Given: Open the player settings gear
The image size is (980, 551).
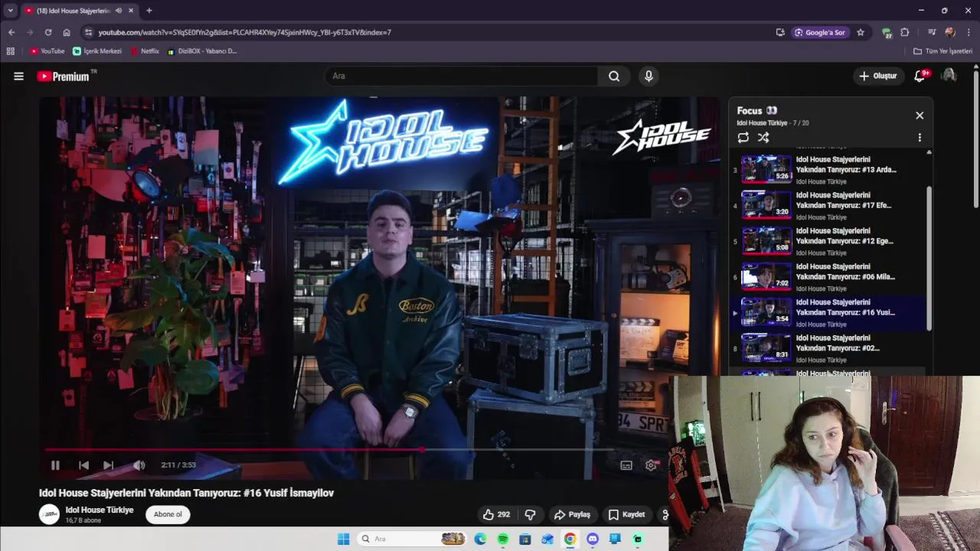Looking at the screenshot, I should (x=651, y=465).
